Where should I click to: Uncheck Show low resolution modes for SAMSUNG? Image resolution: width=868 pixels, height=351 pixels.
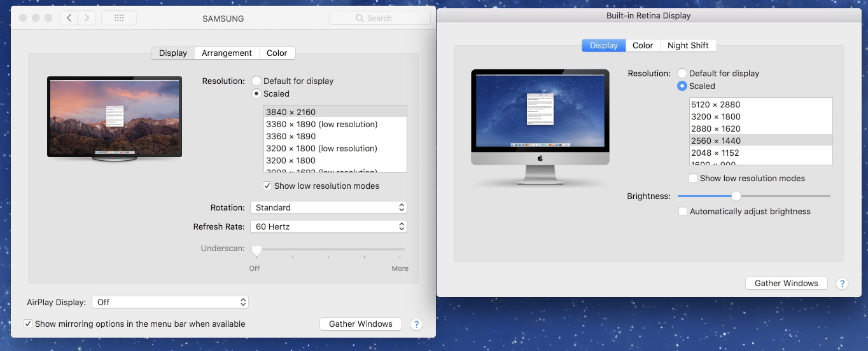click(268, 186)
